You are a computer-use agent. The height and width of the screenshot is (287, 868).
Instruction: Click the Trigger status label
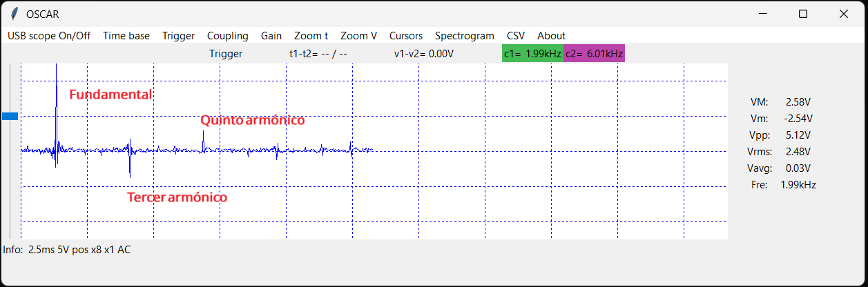pos(226,54)
